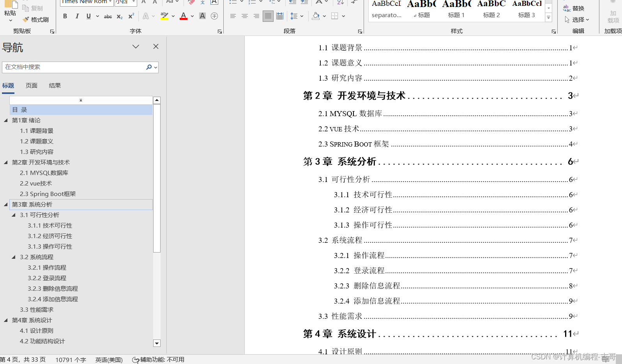Open the Paste dropdown arrow
Viewport: 622px width, 364px height.
[11, 20]
